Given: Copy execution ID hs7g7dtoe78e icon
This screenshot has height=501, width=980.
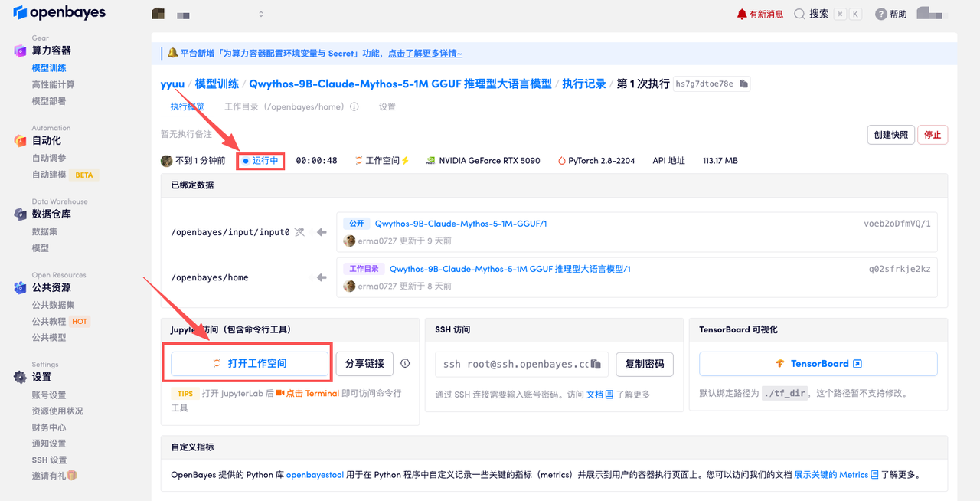Looking at the screenshot, I should click(x=743, y=83).
